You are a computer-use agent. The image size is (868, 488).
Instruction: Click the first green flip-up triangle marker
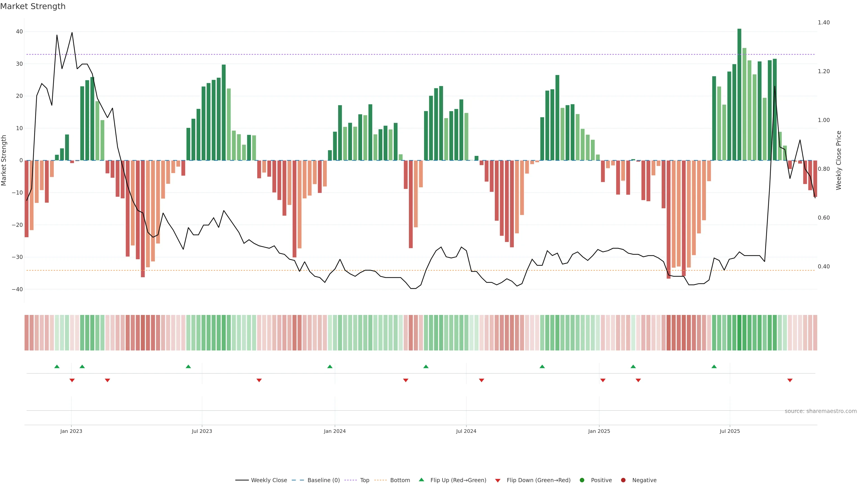[57, 366]
